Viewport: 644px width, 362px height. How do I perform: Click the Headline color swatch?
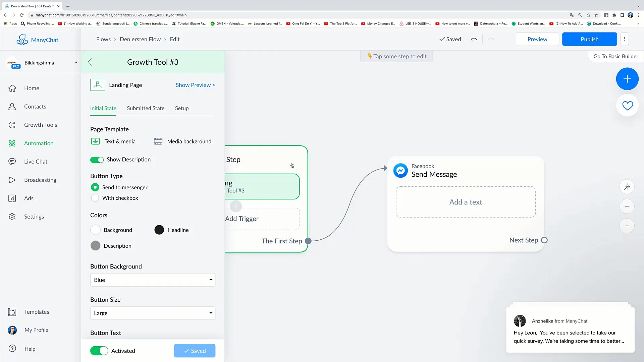pyautogui.click(x=159, y=230)
